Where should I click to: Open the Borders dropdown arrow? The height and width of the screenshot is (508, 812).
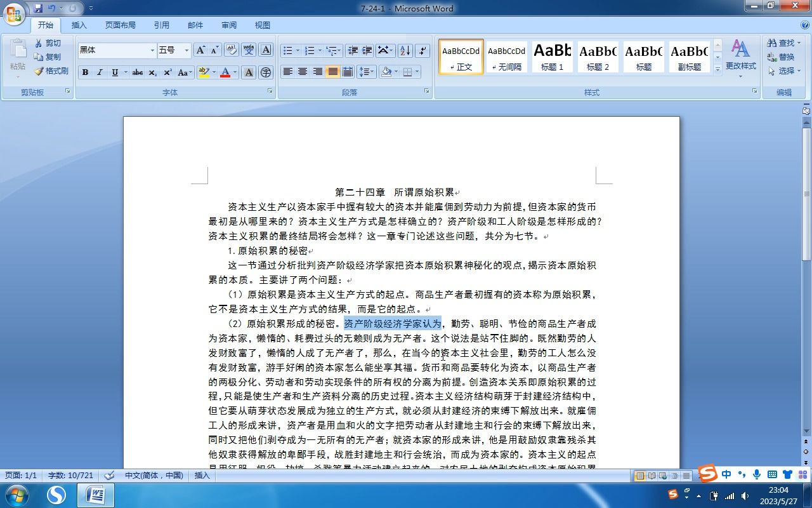tap(416, 72)
